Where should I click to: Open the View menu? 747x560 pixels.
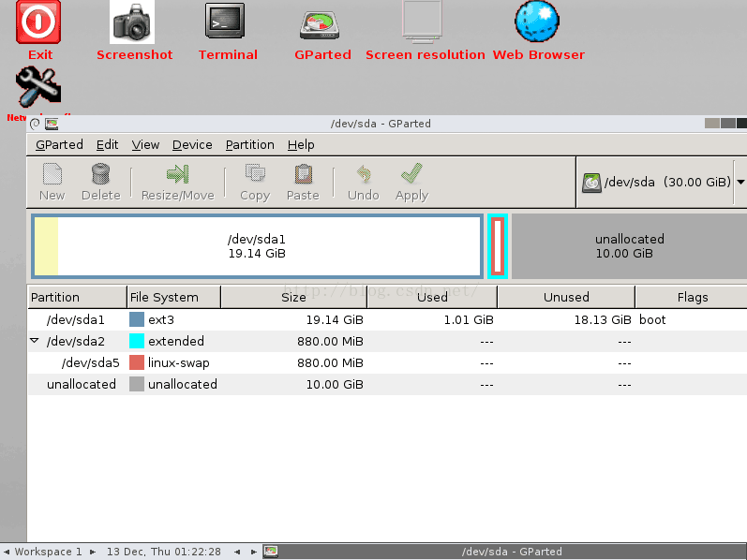tap(145, 145)
